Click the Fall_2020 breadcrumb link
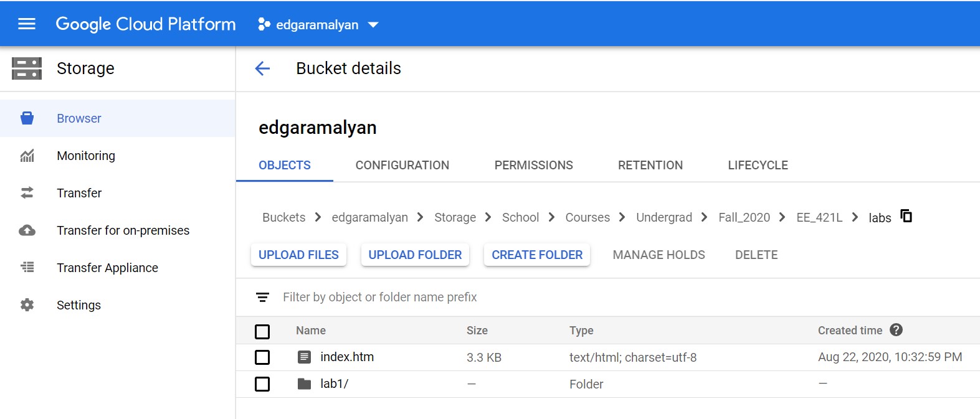Screen dimensions: 980x419 pos(744,217)
